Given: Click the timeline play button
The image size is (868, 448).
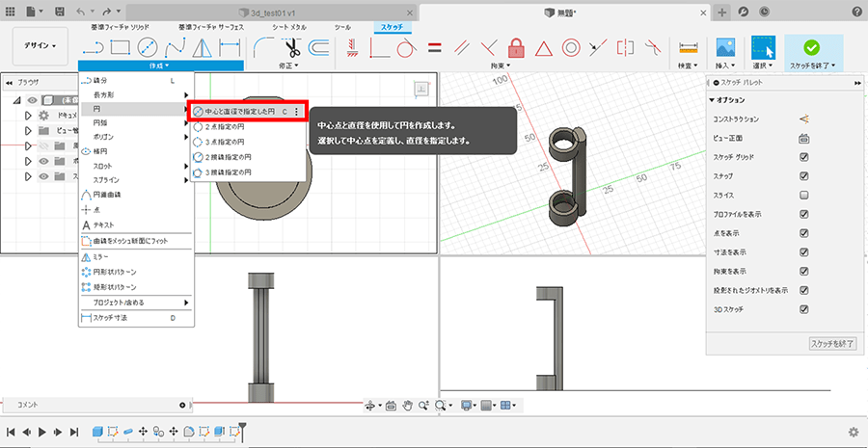Looking at the screenshot, I should click(x=42, y=433).
